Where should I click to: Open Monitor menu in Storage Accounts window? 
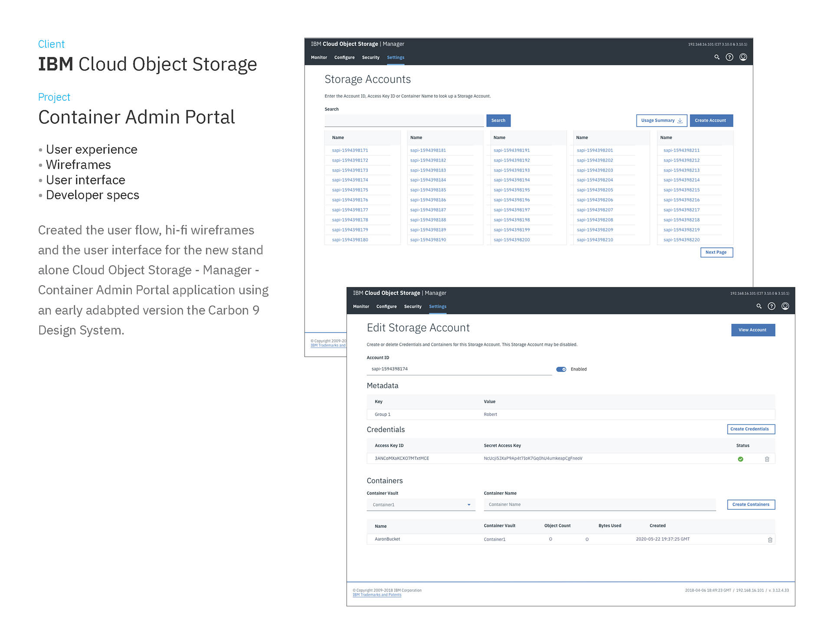319,58
